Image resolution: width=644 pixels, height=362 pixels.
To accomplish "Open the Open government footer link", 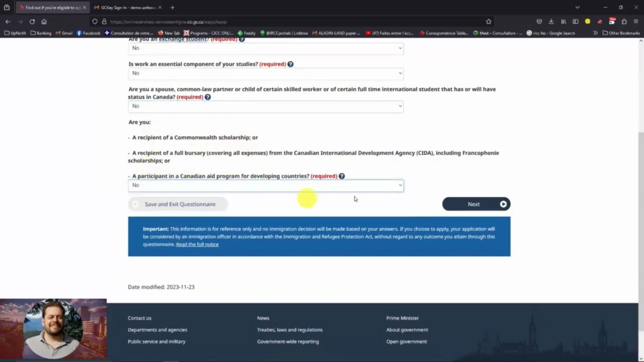I will 407,342.
